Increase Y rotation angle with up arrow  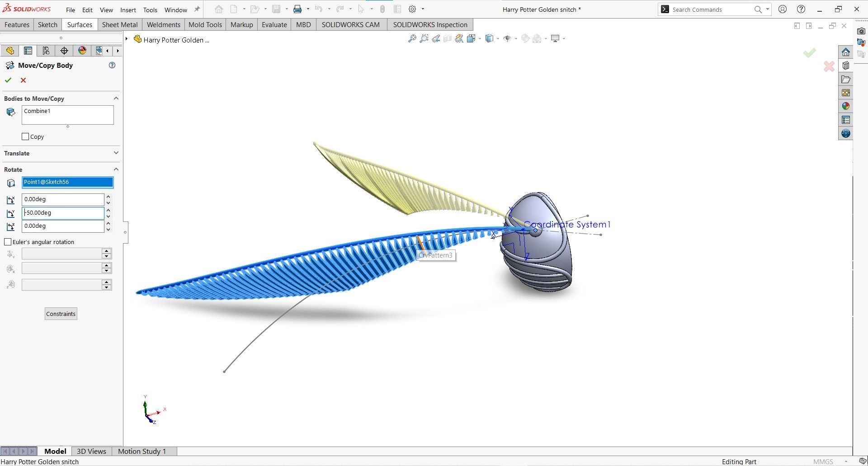click(x=108, y=210)
